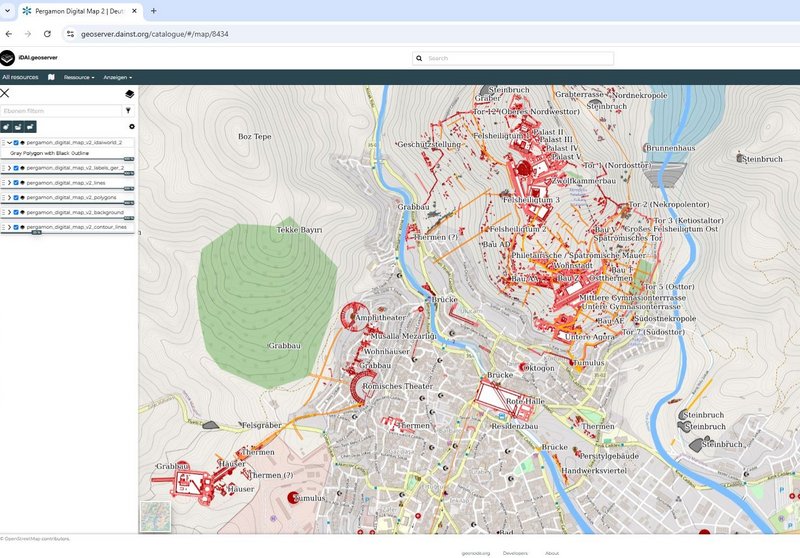Click the layer filter funnel icon

coord(129,111)
